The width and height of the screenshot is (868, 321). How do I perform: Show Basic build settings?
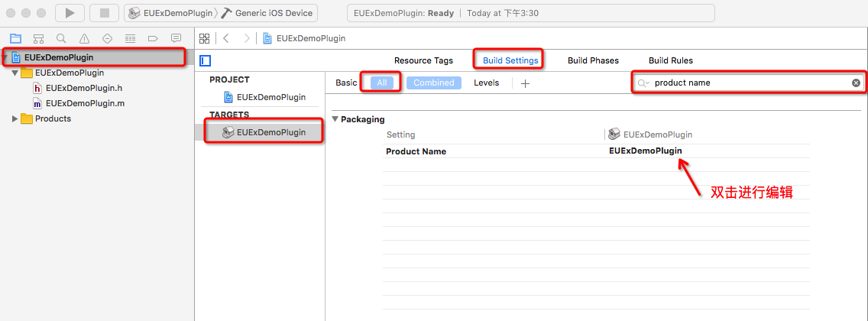347,83
